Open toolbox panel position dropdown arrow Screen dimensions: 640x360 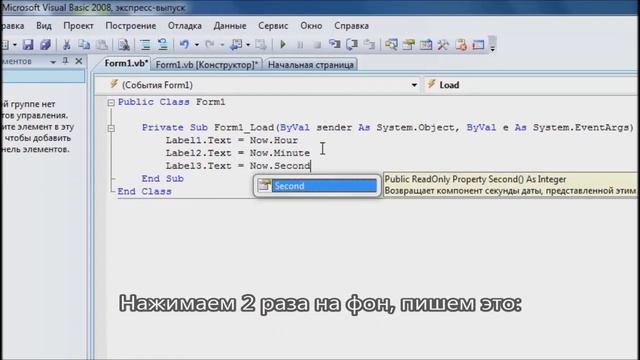coord(53,62)
